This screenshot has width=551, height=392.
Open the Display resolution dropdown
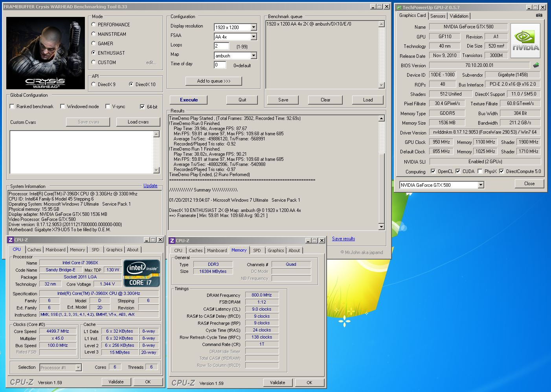click(x=253, y=28)
